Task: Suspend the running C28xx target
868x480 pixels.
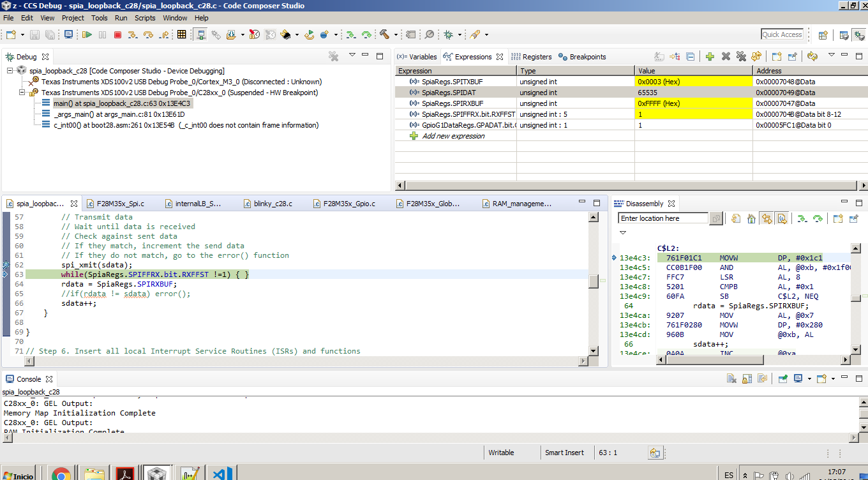Action: 103,35
